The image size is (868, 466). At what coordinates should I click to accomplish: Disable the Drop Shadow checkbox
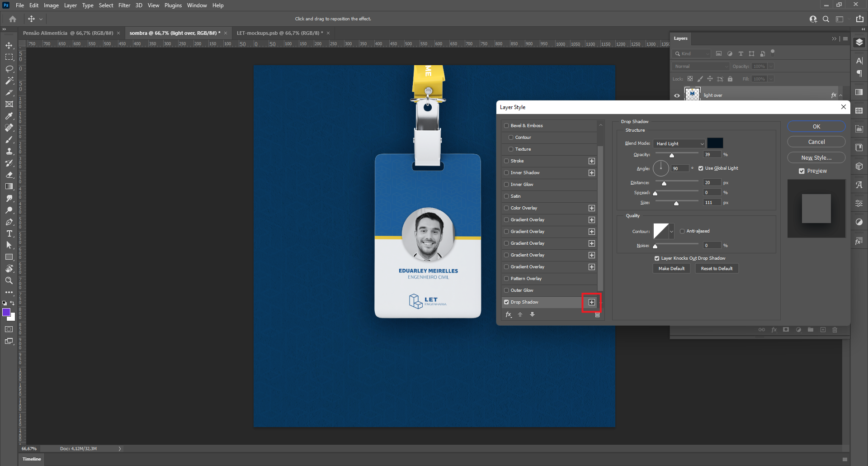(506, 302)
